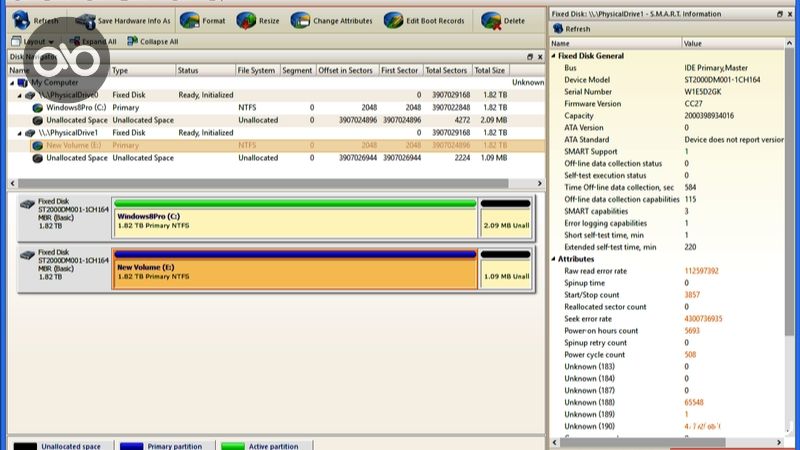Viewport: 800px width, 450px height.
Task: Click the Active partition green legend swatch
Action: (x=233, y=446)
